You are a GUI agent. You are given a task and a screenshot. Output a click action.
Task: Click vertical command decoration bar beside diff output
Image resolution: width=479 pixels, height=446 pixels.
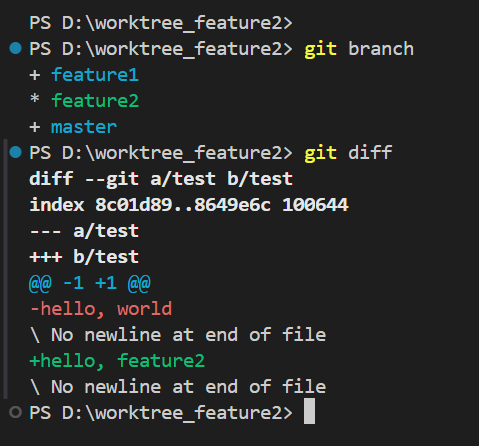[x=5, y=269]
